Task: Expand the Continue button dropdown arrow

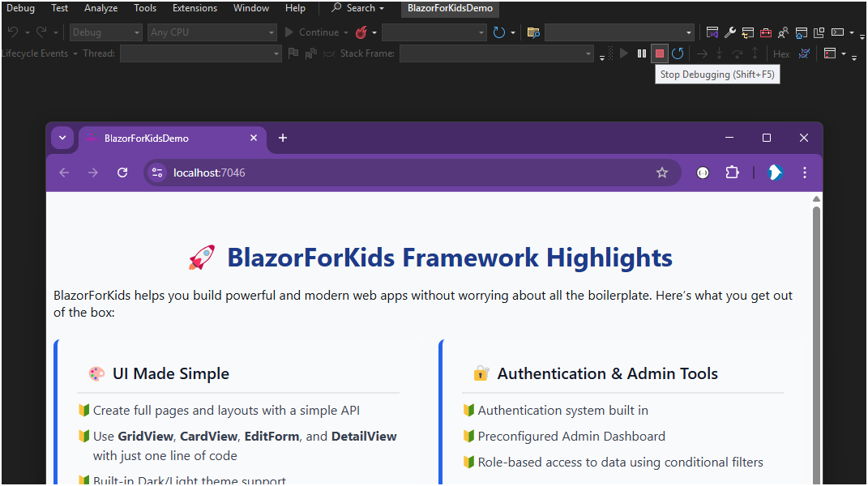Action: tap(346, 32)
